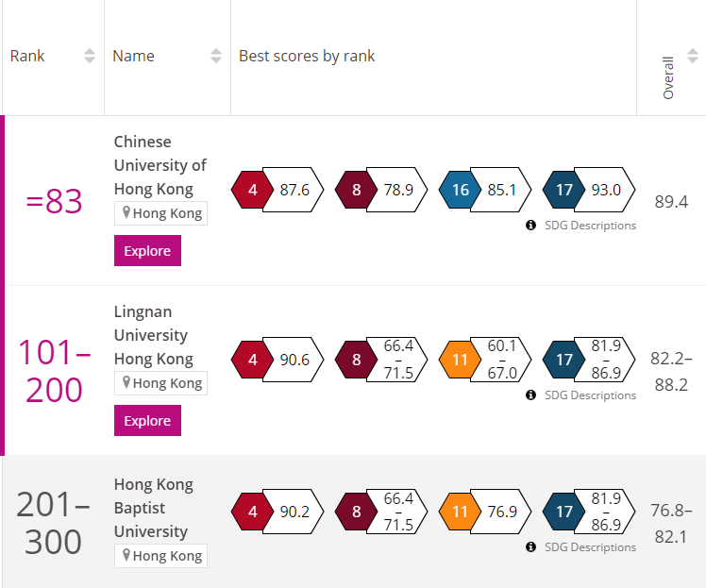
Task: Click location pin icon under Chinese University
Action: tap(124, 213)
